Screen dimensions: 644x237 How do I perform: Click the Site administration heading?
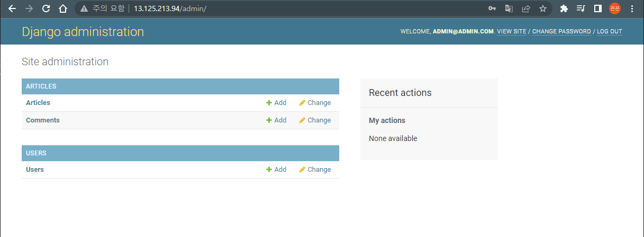coord(65,62)
